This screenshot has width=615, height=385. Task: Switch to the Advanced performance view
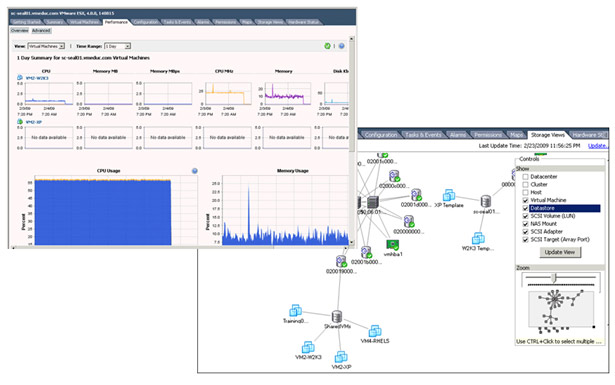point(41,31)
